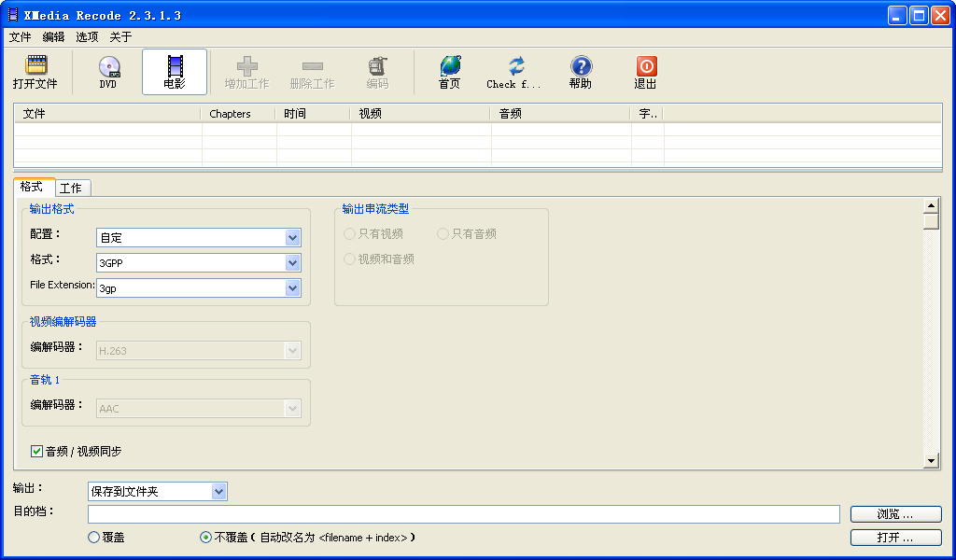
Task: Open the 选项 (Options) menu
Action: click(x=87, y=37)
